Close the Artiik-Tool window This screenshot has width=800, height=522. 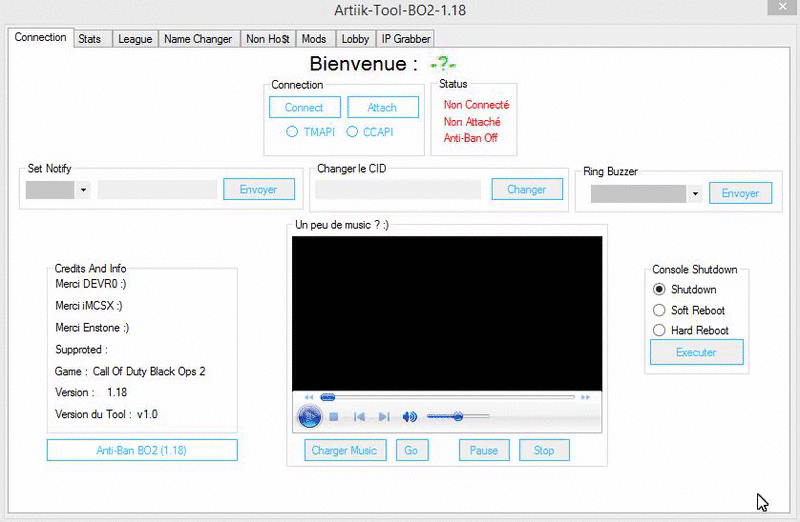[x=782, y=7]
